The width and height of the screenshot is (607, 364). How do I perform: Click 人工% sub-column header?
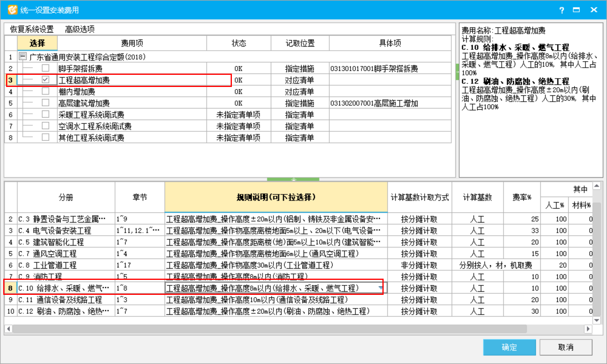(x=554, y=205)
